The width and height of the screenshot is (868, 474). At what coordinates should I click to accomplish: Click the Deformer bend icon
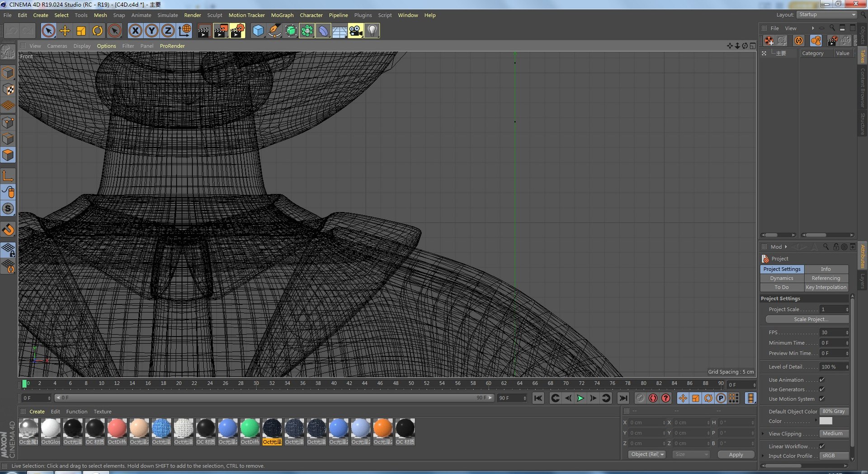pos(323,31)
